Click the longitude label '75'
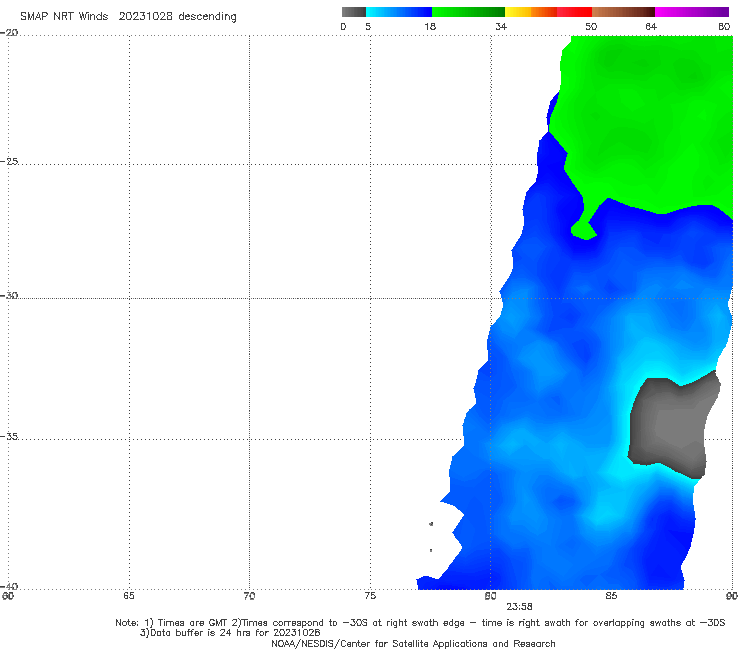 370,596
